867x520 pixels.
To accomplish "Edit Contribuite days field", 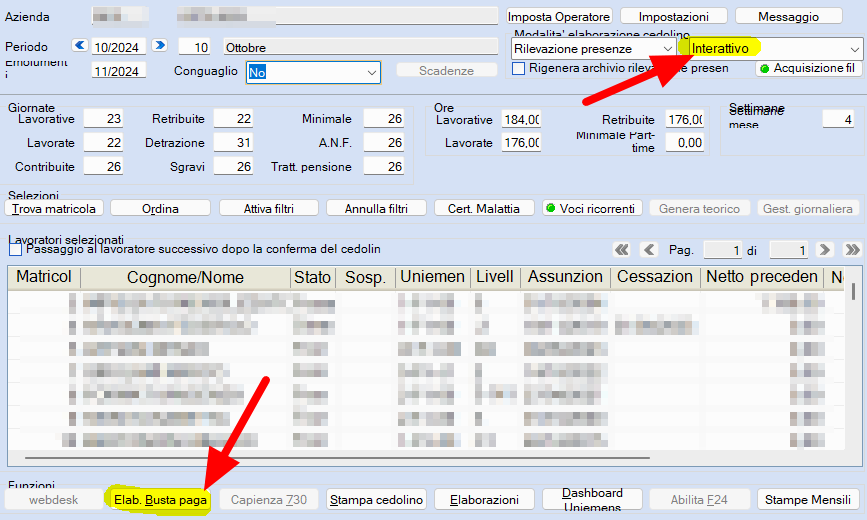I will tap(103, 166).
